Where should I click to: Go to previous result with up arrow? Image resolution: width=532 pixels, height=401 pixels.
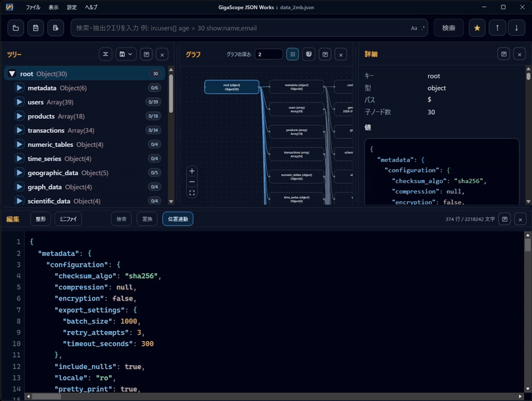point(497,28)
